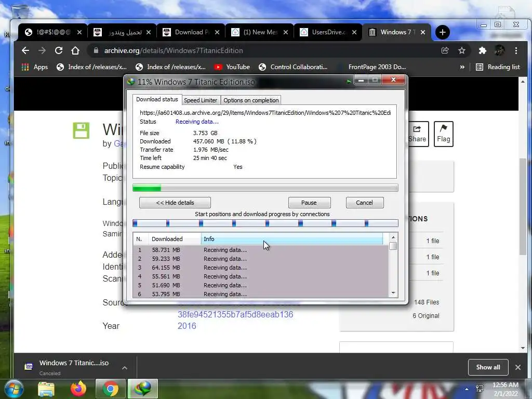Open a new tab with plus button
This screenshot has height=399, width=532.
(443, 32)
